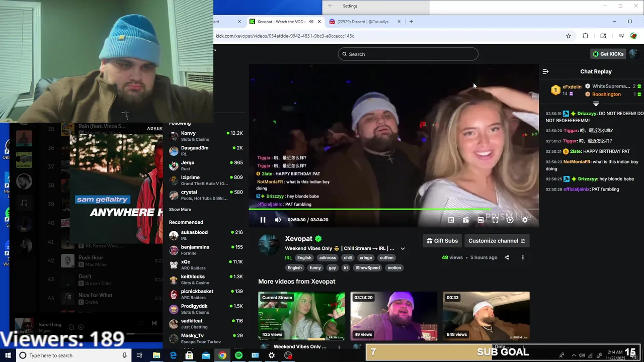The height and width of the screenshot is (362, 644).
Task: Go back in the Settings window
Action: click(x=330, y=6)
